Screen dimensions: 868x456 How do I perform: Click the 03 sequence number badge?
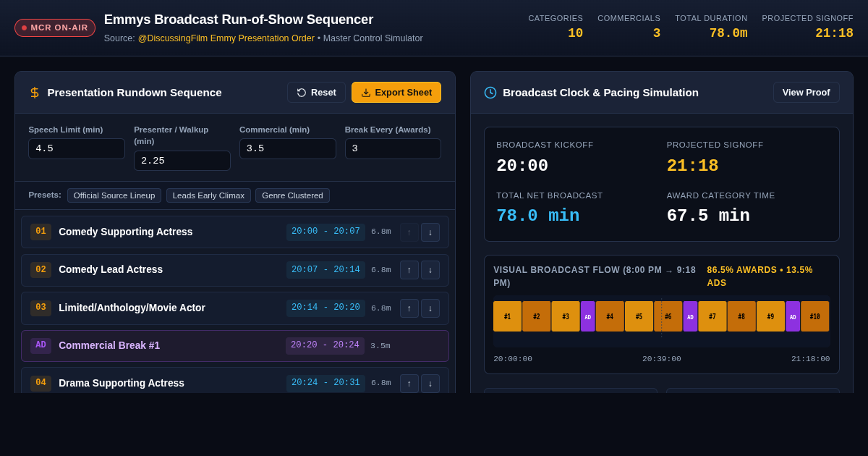41,308
